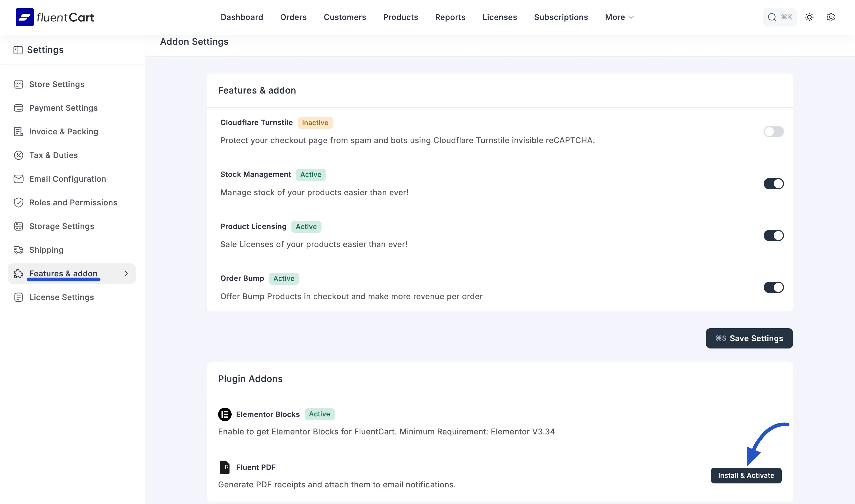Click the fluentCart logo icon
855x504 pixels.
tap(25, 17)
